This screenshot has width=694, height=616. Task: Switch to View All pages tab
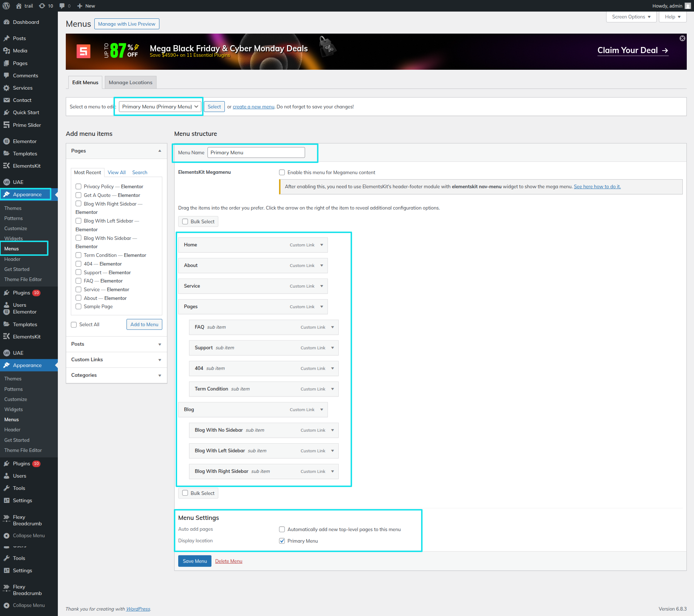[116, 172]
